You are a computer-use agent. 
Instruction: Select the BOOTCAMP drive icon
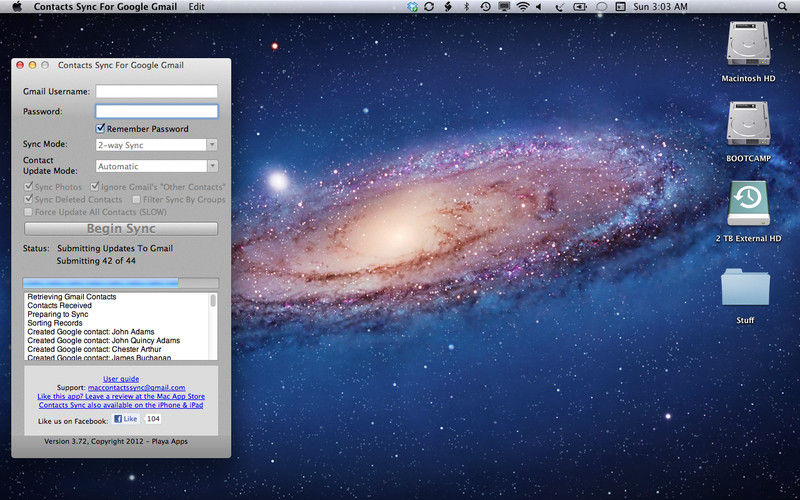pyautogui.click(x=748, y=123)
